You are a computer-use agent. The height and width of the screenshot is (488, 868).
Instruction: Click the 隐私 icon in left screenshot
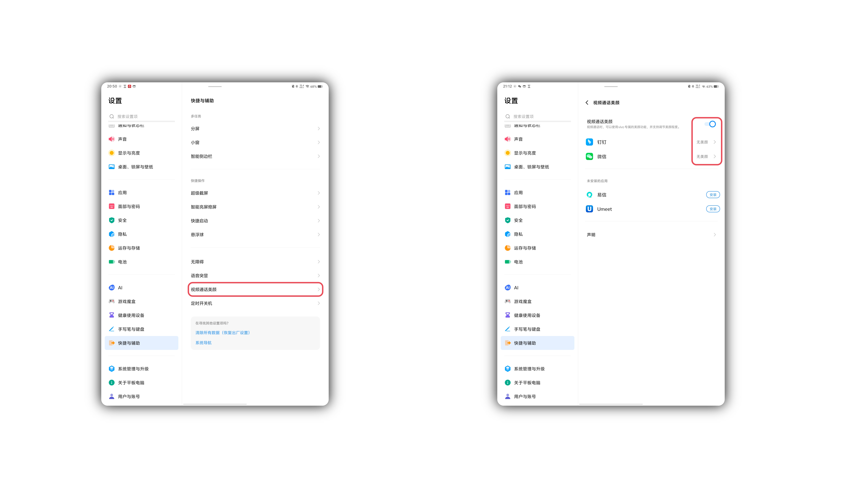click(x=112, y=234)
